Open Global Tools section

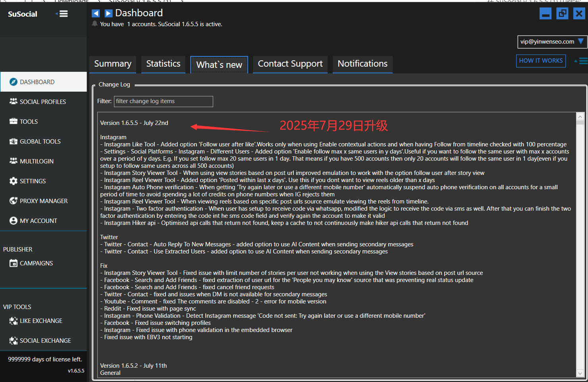(43, 141)
